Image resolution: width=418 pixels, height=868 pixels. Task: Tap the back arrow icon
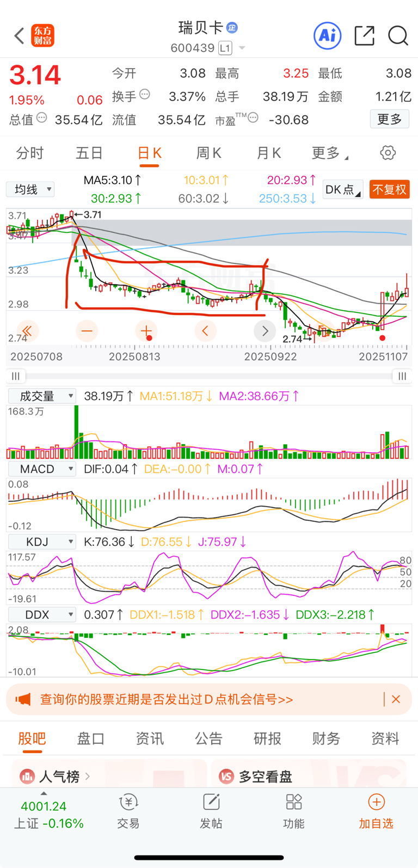tap(20, 36)
